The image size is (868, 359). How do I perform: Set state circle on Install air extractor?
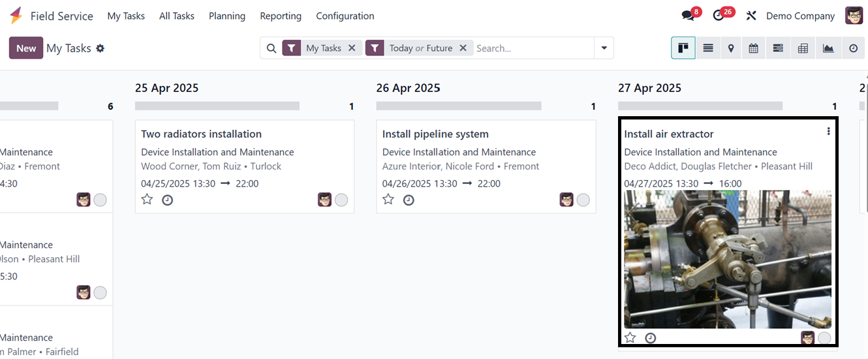coord(824,338)
